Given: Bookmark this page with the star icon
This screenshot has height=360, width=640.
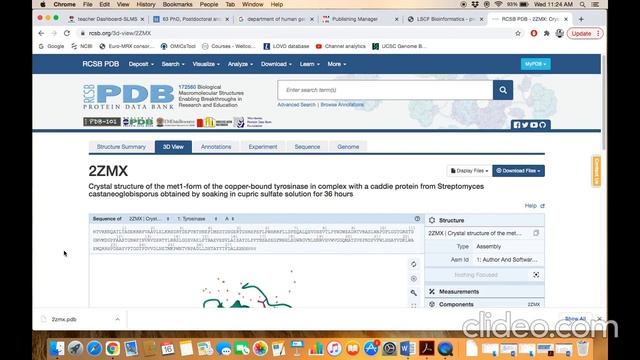Looking at the screenshot, I should 518,33.
